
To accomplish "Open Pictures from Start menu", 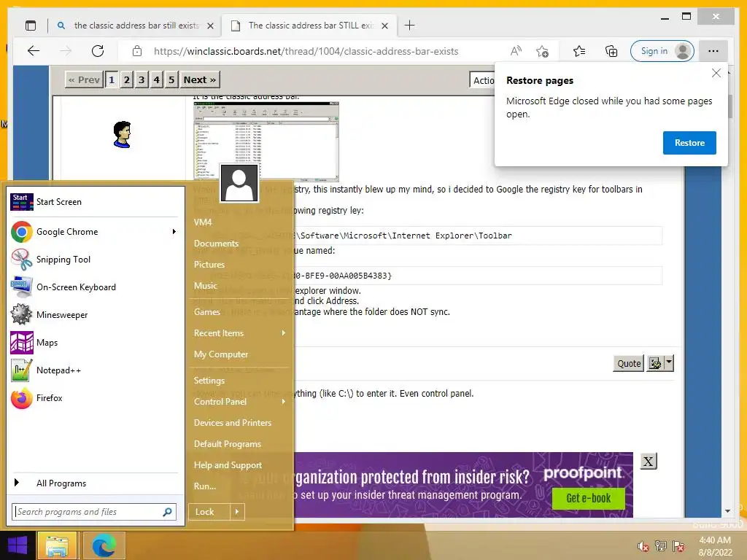I will (209, 265).
